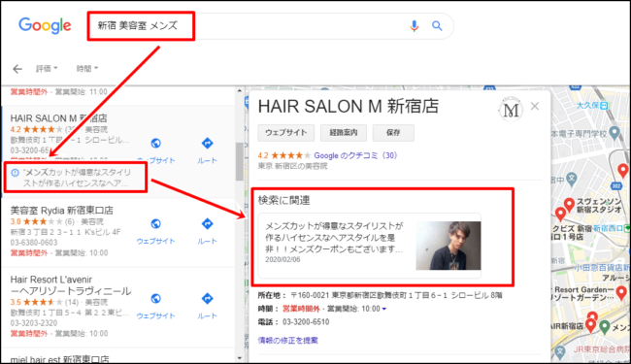Click results list scrollbar down arrow
The height and width of the screenshot is (364, 631).
(x=240, y=357)
